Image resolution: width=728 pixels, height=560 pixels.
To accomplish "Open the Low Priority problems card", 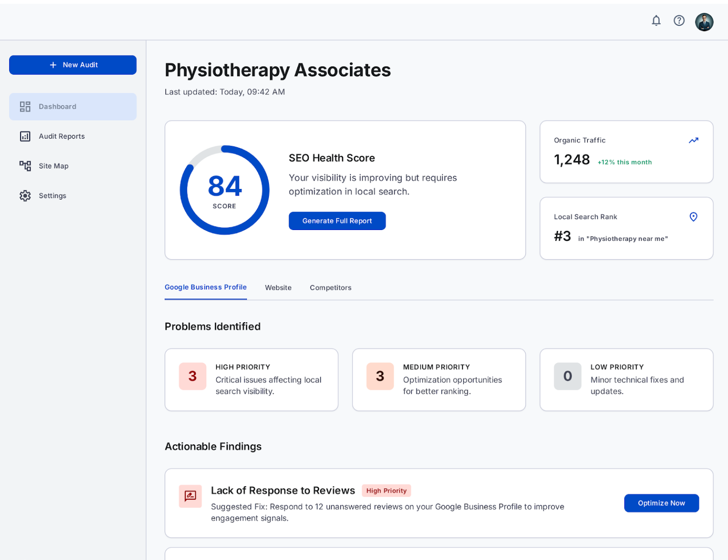I will [x=627, y=380].
